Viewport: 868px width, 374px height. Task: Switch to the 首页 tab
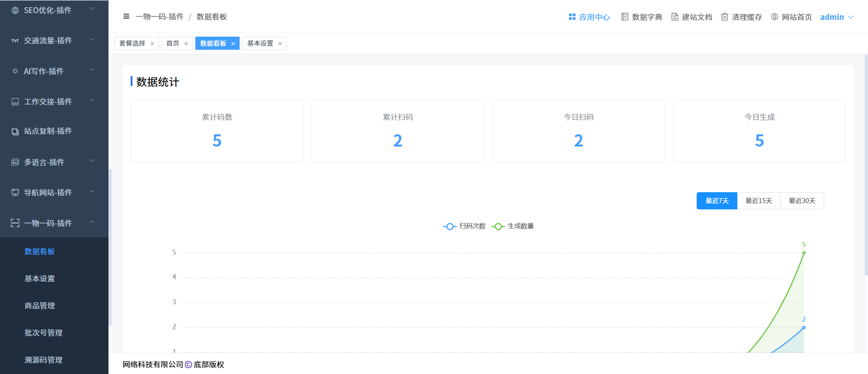[x=172, y=43]
